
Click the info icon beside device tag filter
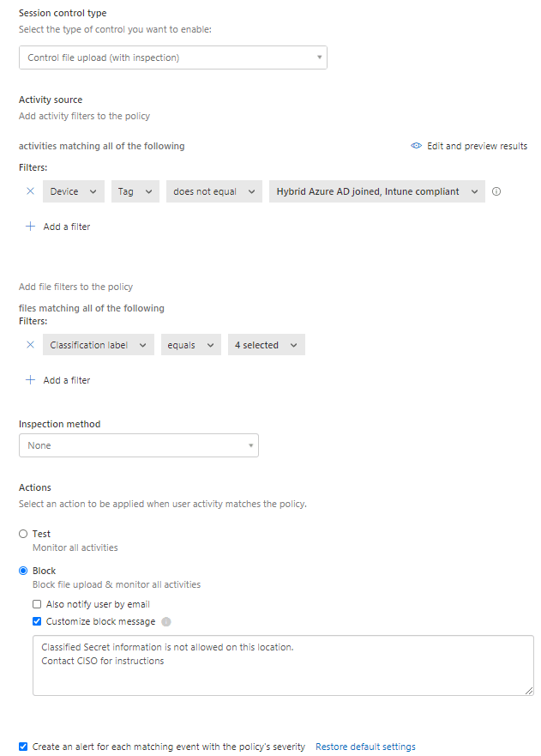click(496, 191)
